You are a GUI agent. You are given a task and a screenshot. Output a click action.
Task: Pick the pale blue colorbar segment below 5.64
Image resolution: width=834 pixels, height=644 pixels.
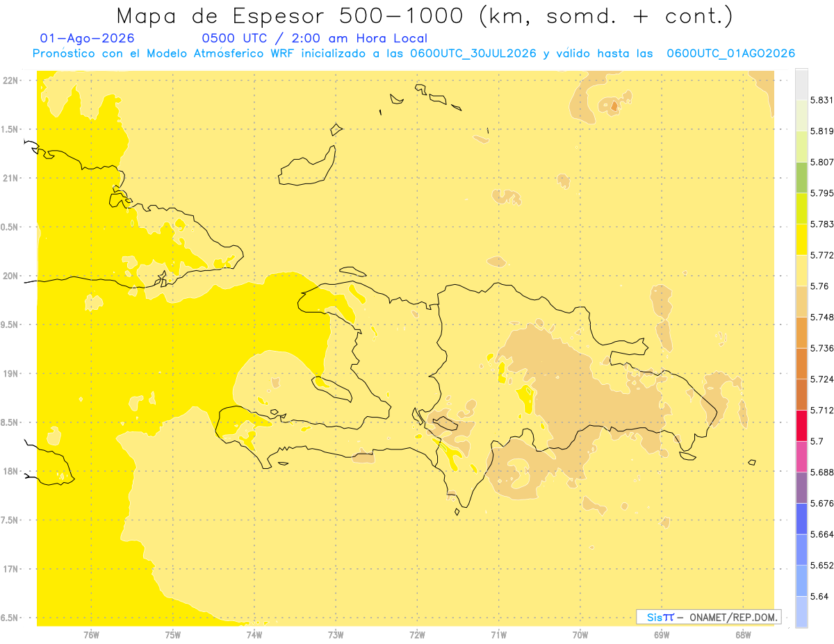pos(801,612)
